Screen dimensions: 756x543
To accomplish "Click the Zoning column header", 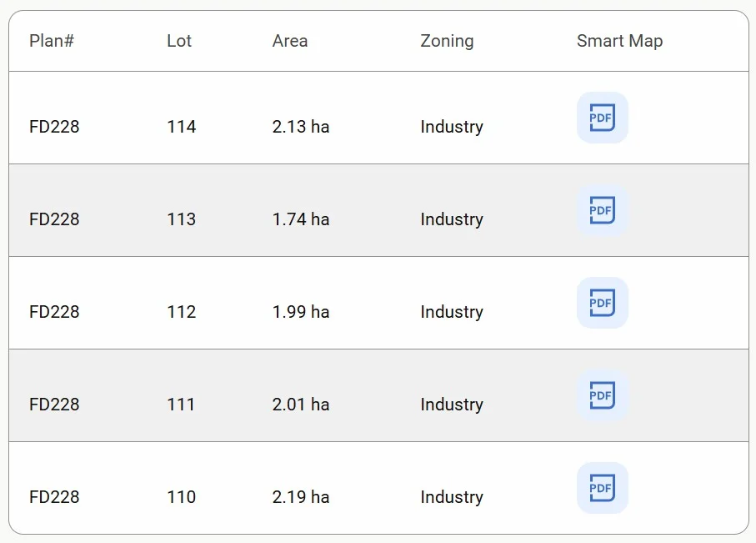I will (x=447, y=41).
